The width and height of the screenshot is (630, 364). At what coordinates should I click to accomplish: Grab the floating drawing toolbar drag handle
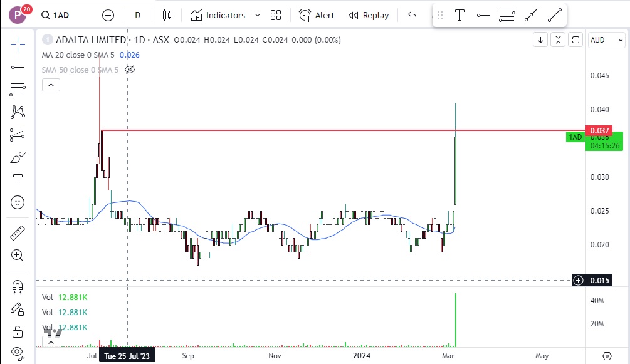(440, 15)
